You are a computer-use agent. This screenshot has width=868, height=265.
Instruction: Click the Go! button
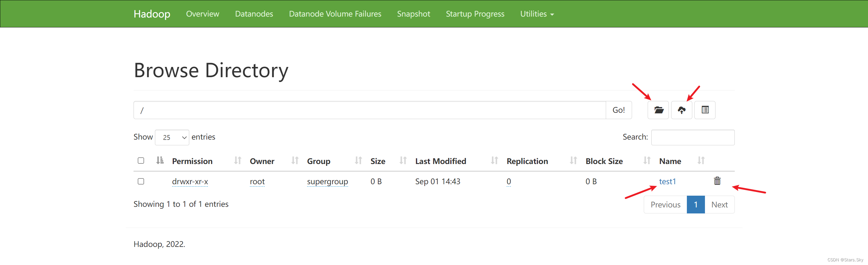[618, 110]
